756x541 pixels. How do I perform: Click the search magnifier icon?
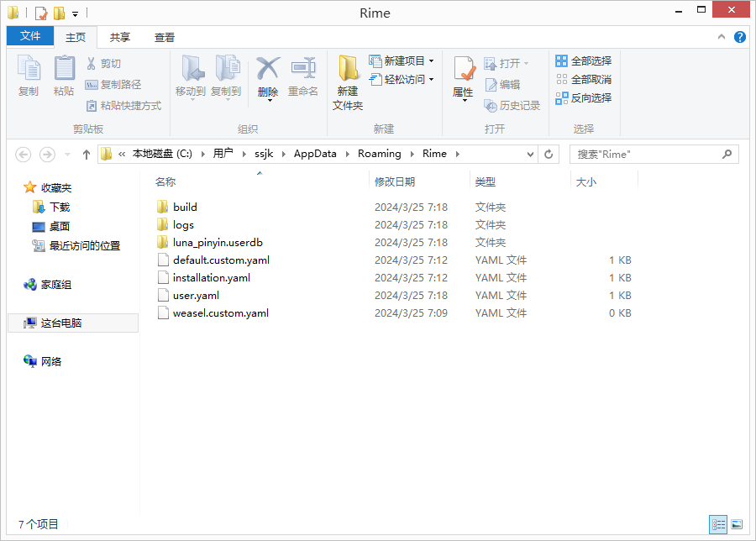coord(727,154)
